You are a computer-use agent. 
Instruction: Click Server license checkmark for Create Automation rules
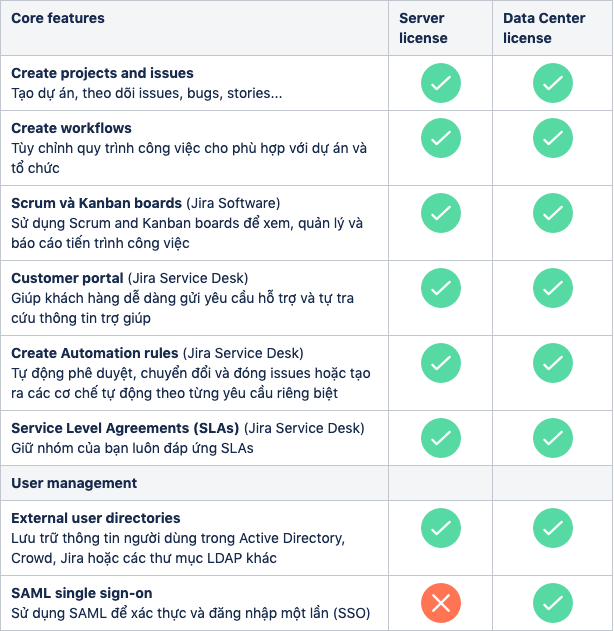tap(441, 363)
